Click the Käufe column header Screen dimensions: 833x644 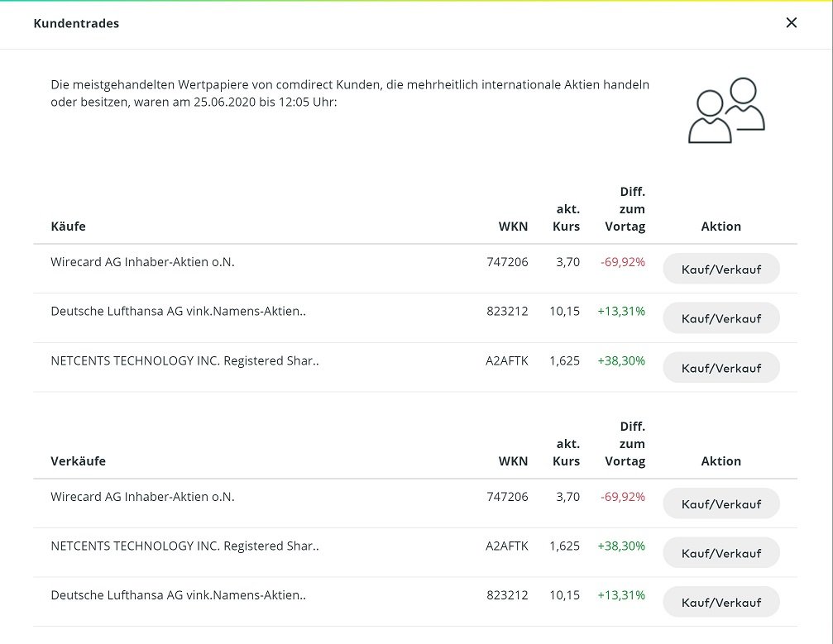pos(68,227)
